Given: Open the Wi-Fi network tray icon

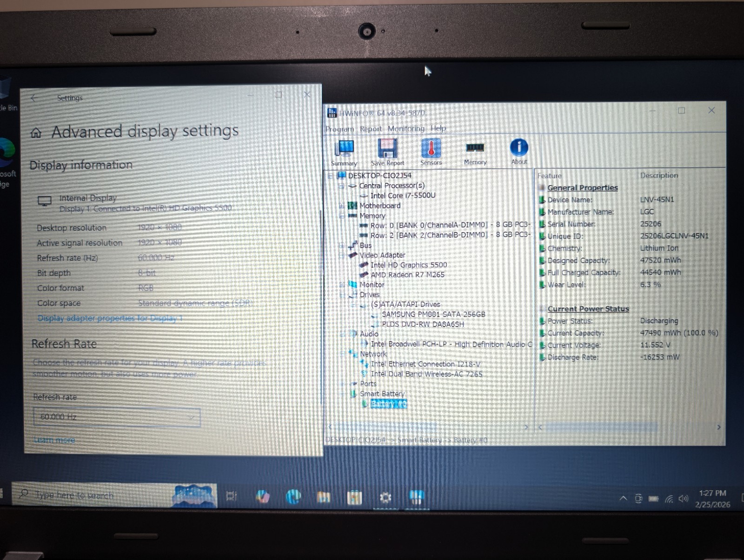Looking at the screenshot, I should click(669, 499).
